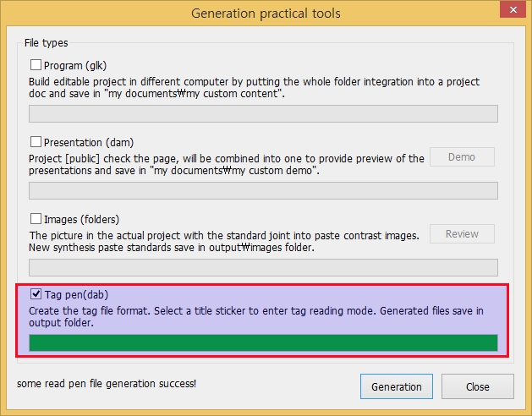
Task: Click the green Tag pen progress bar
Action: (263, 342)
